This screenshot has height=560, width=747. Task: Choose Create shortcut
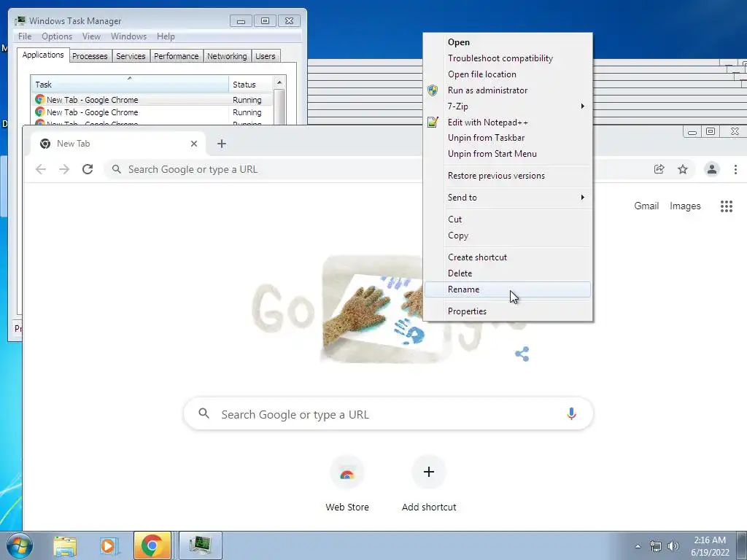pos(508,257)
